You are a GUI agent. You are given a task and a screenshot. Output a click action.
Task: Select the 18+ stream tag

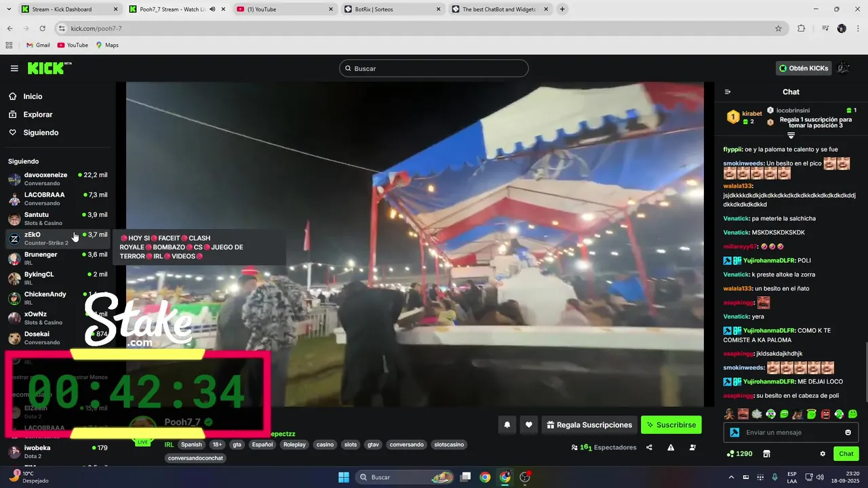[217, 445]
